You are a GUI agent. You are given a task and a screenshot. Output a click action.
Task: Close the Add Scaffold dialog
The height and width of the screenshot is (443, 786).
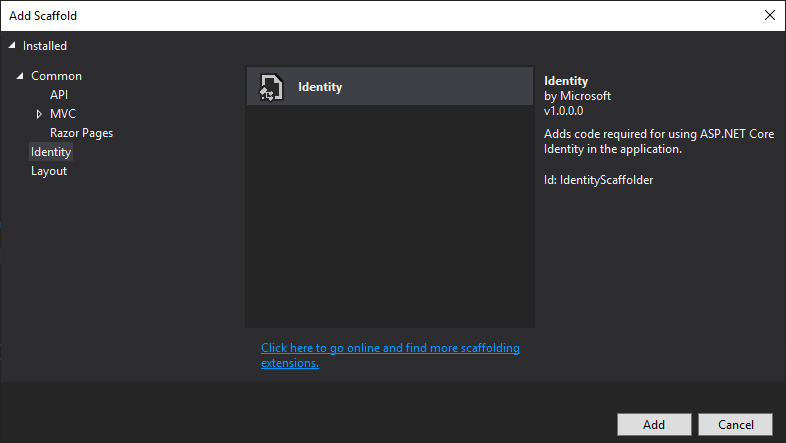point(769,16)
